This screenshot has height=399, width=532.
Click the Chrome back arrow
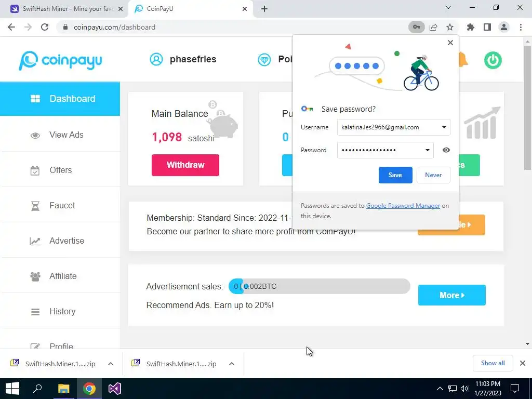11,27
